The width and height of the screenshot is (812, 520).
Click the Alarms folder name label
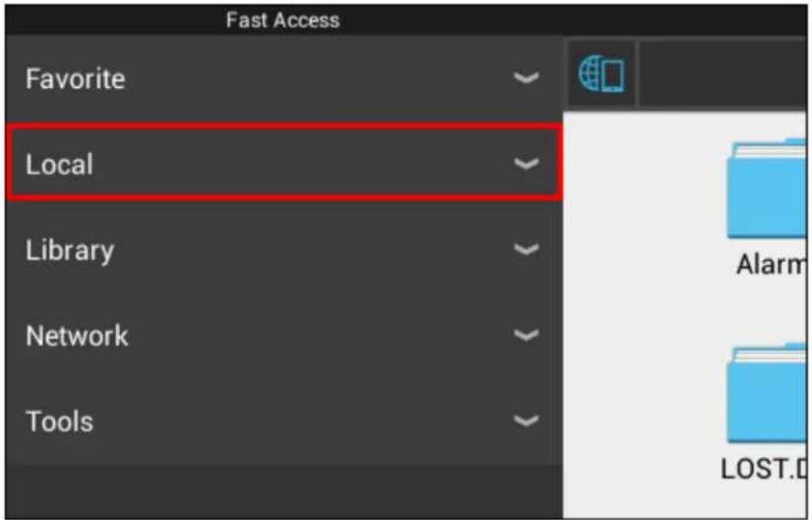(x=771, y=265)
